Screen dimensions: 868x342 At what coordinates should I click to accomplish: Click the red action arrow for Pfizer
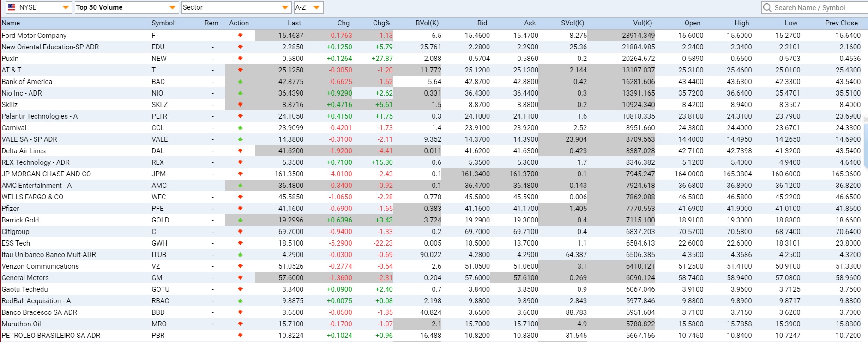pyautogui.click(x=240, y=209)
